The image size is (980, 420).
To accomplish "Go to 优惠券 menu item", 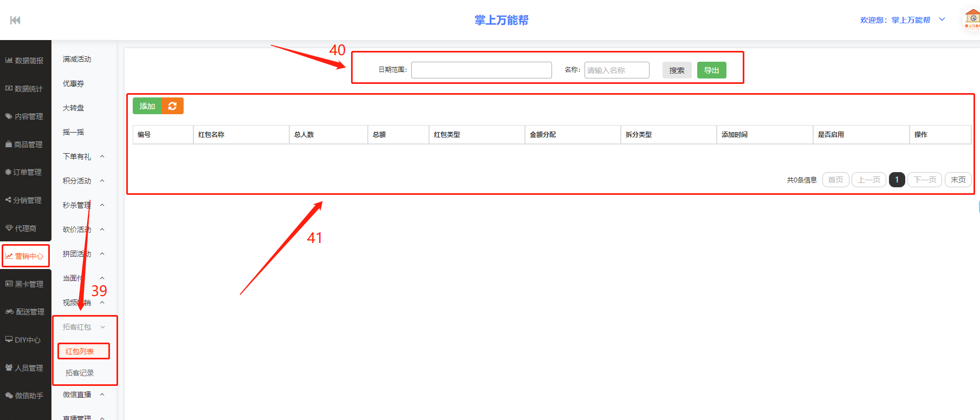I will coord(74,83).
